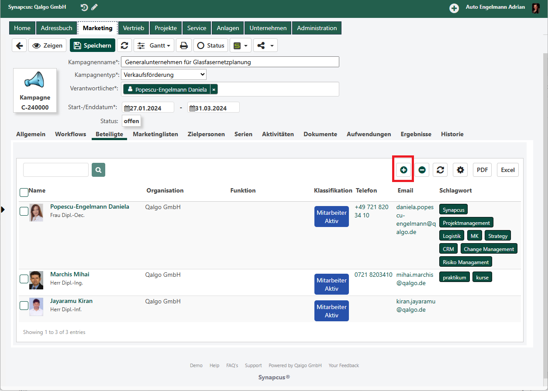
Task: Toggle the select-all checkbox in Name header
Action: click(x=24, y=192)
